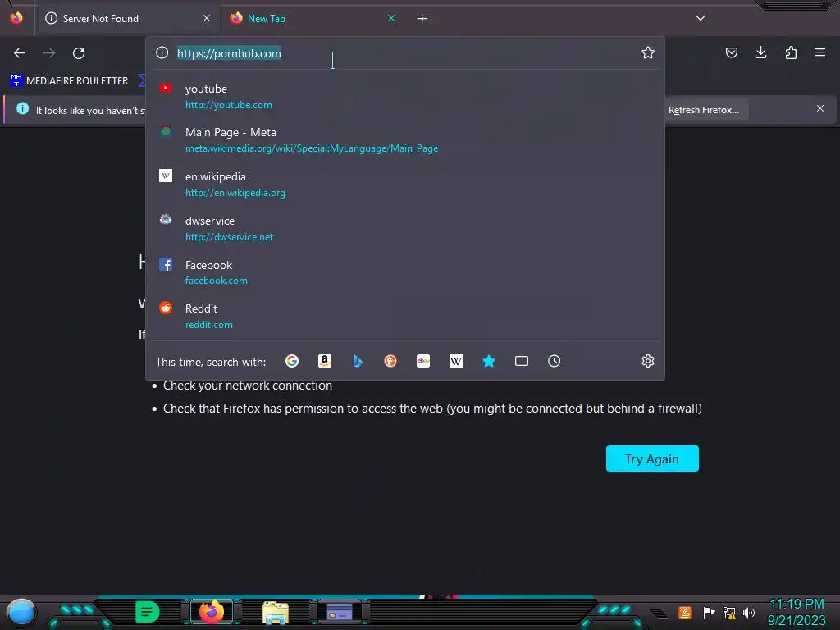Open the purple window app on the taskbar
This screenshot has height=630, width=840.
pyautogui.click(x=339, y=612)
